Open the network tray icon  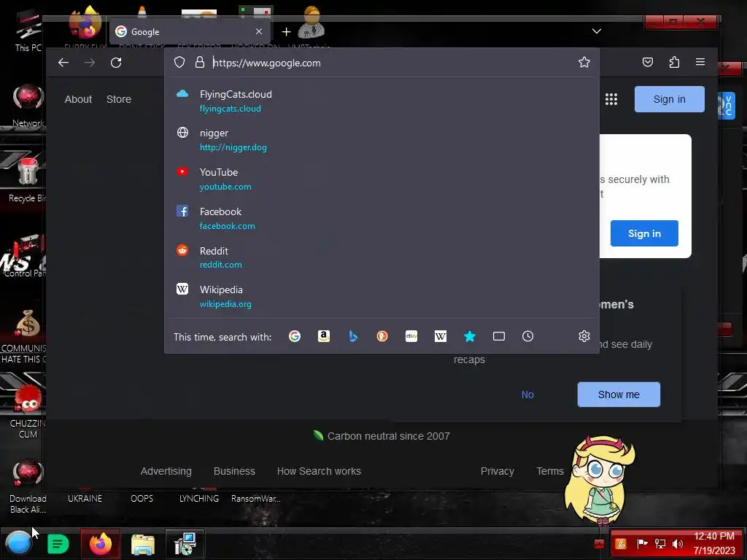[x=659, y=543]
